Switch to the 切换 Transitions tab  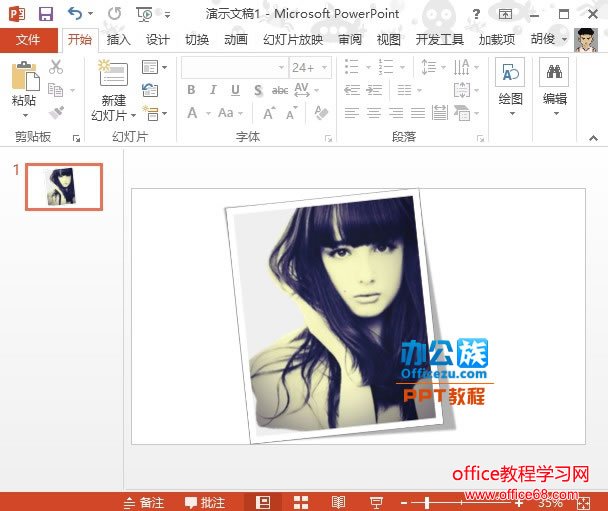coord(197,40)
